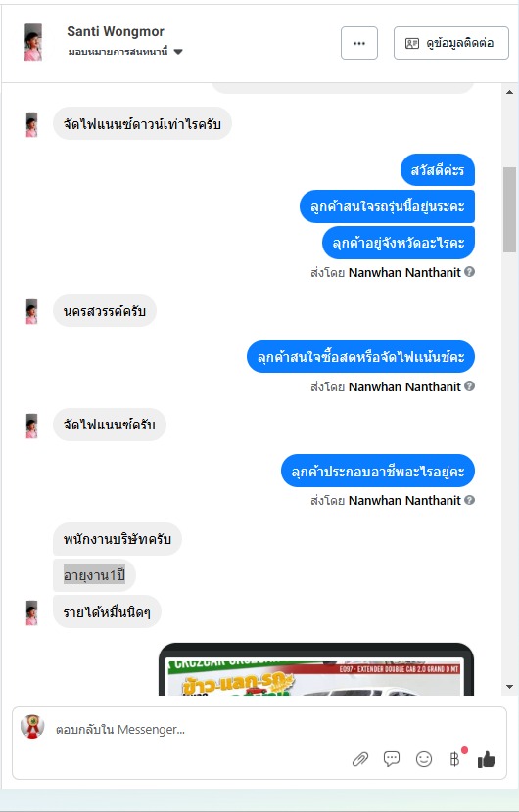Click the scroll down arrow of chat
The height and width of the screenshot is (812, 519).
click(x=509, y=687)
